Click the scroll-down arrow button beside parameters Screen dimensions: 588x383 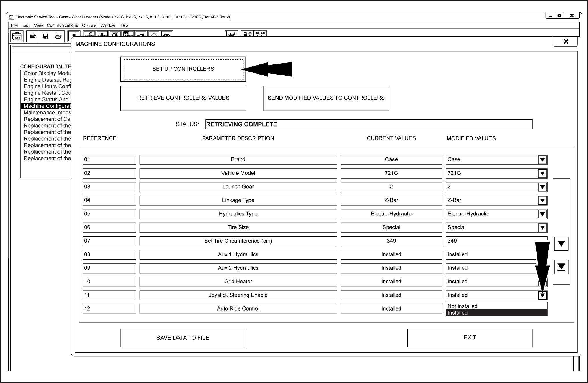(561, 244)
